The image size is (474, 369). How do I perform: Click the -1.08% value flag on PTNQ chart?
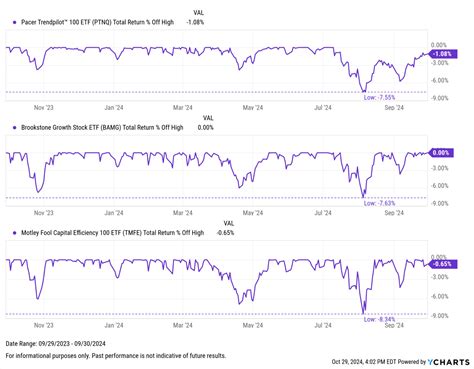coord(443,54)
